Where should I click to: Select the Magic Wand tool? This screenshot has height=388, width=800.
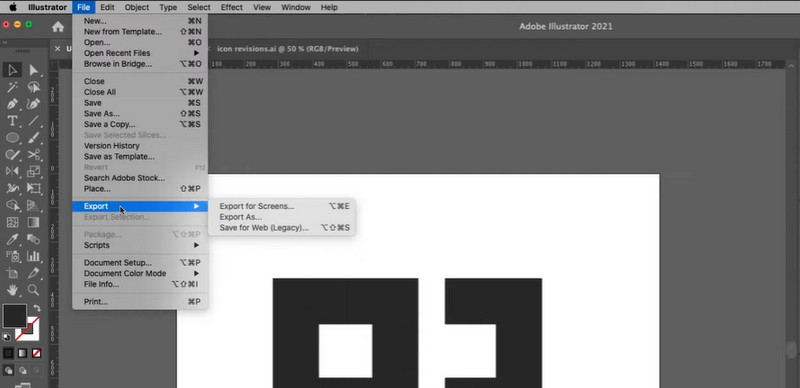pyautogui.click(x=12, y=87)
